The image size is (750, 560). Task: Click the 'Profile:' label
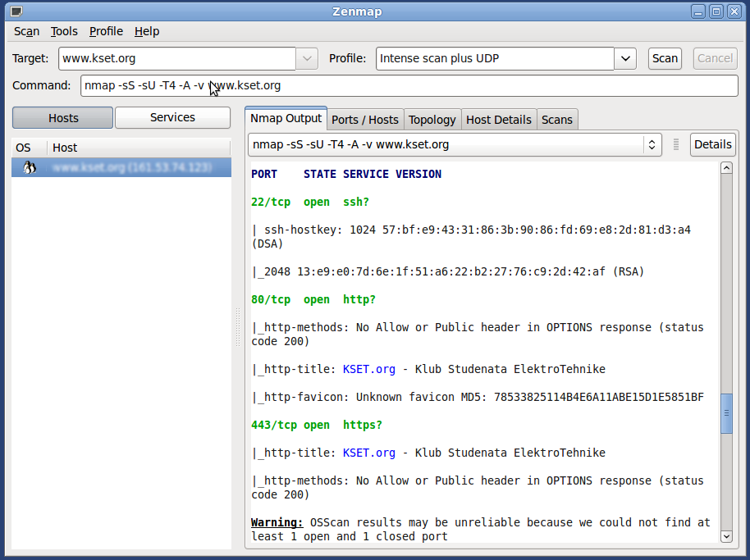pos(347,58)
